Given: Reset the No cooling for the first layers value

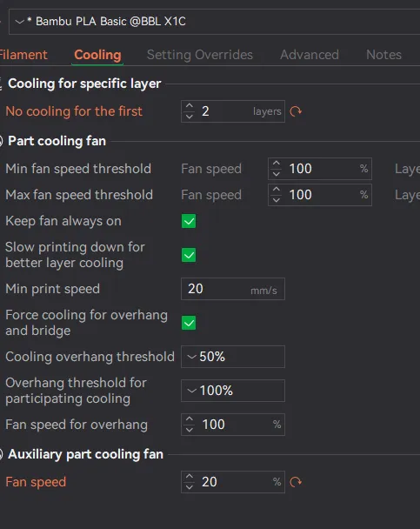Looking at the screenshot, I should coord(296,111).
